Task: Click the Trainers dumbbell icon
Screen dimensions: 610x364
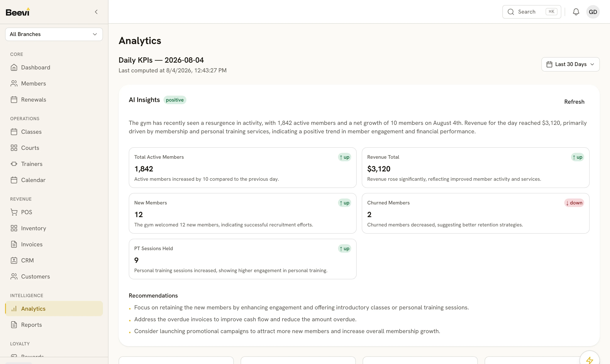Action: 14,164
